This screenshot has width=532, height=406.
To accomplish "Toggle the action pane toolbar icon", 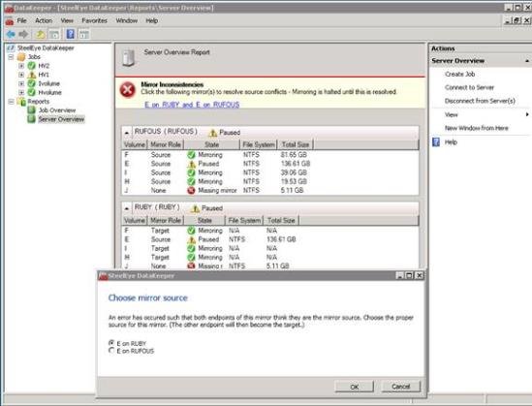I will pyautogui.click(x=83, y=34).
